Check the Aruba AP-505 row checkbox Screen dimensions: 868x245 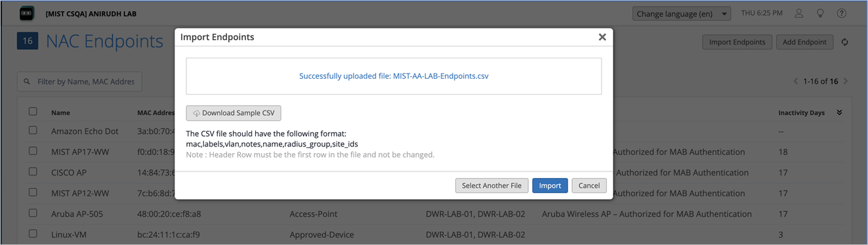click(x=33, y=213)
